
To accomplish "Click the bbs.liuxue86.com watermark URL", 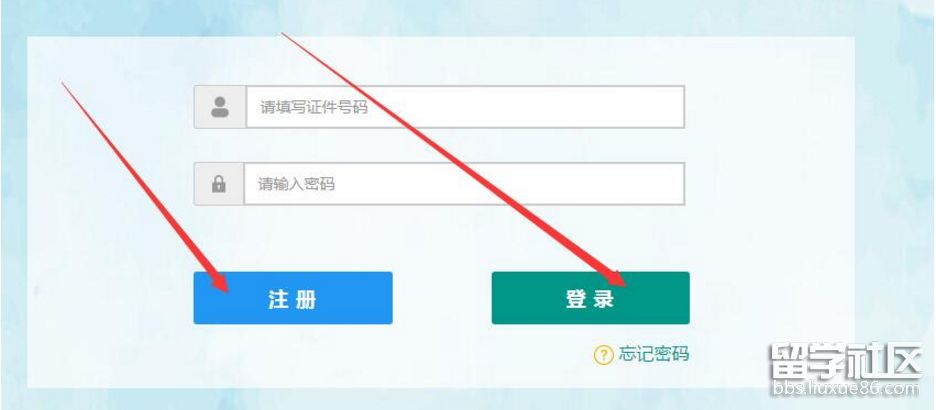I will (x=846, y=389).
